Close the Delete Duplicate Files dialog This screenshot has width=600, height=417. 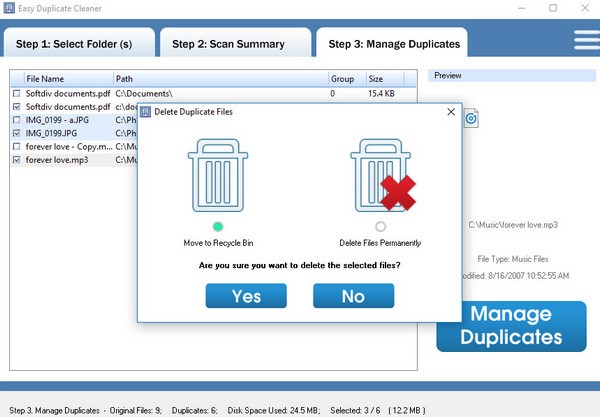451,112
